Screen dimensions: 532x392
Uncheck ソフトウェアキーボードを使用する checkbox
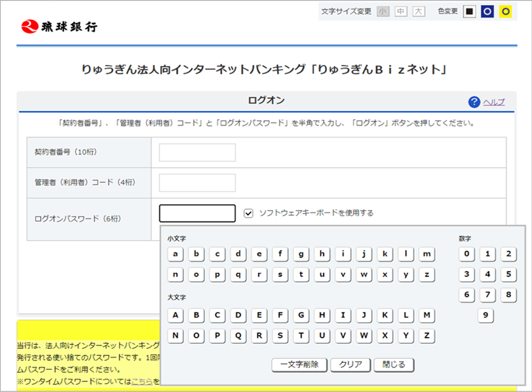coord(248,213)
